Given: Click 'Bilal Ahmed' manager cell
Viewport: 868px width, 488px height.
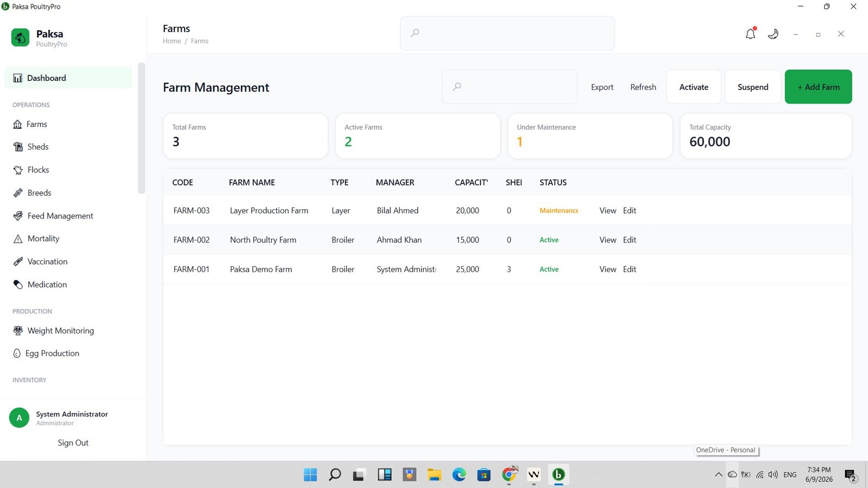Looking at the screenshot, I should (398, 210).
